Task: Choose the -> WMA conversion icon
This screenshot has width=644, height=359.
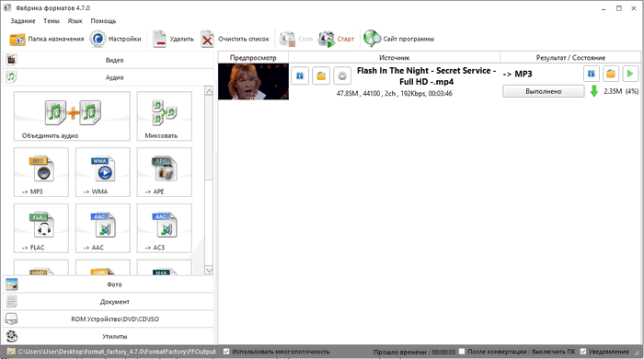Action: pos(103,172)
